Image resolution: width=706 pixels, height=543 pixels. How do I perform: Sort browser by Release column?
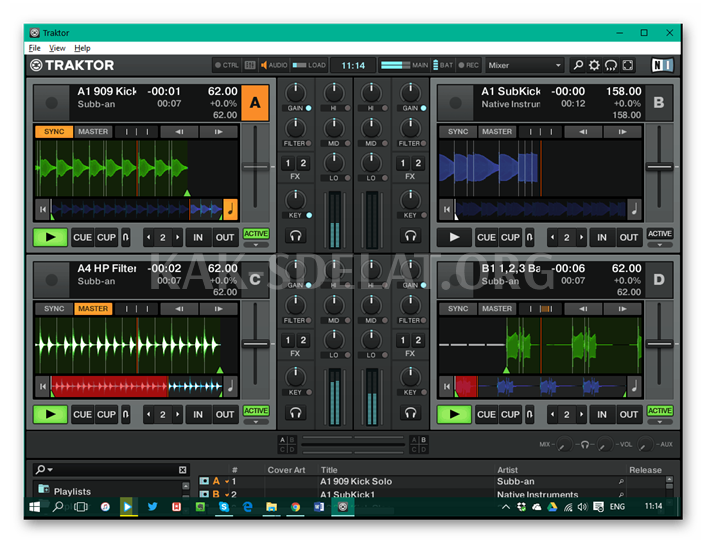click(x=645, y=470)
